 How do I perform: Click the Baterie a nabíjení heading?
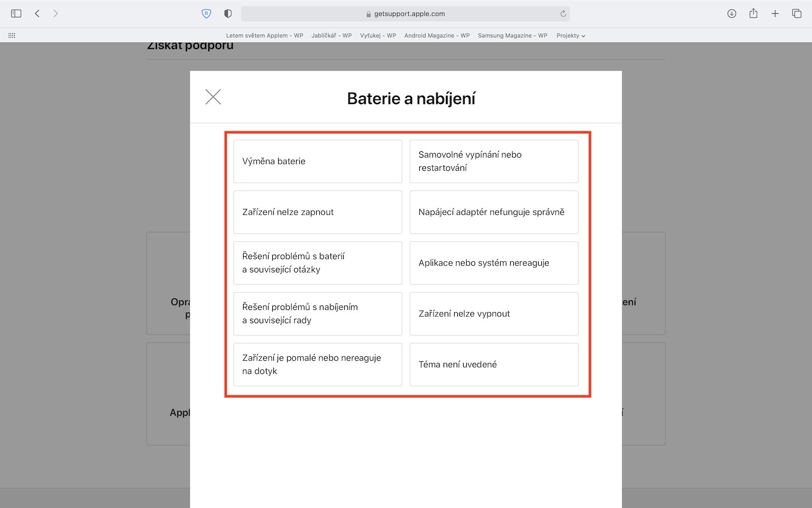pos(411,98)
